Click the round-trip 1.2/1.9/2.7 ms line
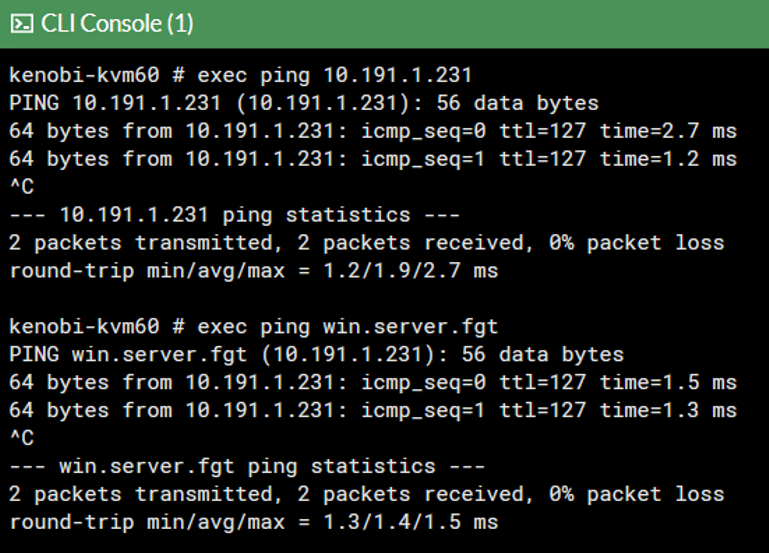Image resolution: width=769 pixels, height=553 pixels. 253,271
